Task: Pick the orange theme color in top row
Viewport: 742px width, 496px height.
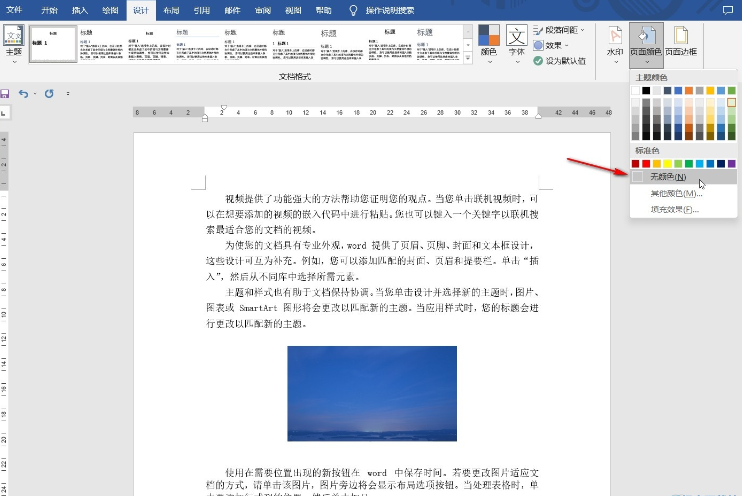Action: point(689,90)
